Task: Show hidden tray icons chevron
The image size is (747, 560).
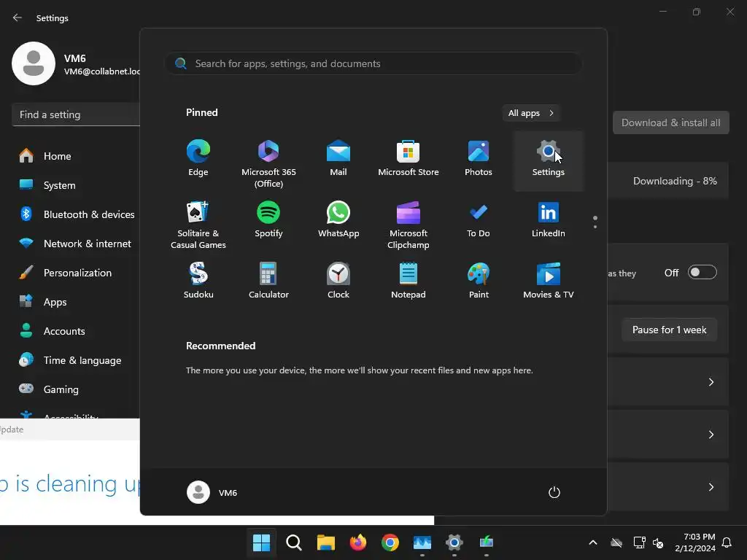Action: pos(593,542)
